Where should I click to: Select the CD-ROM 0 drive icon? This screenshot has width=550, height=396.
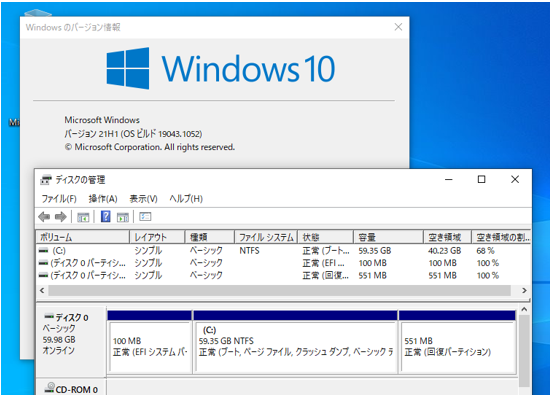tap(50, 388)
